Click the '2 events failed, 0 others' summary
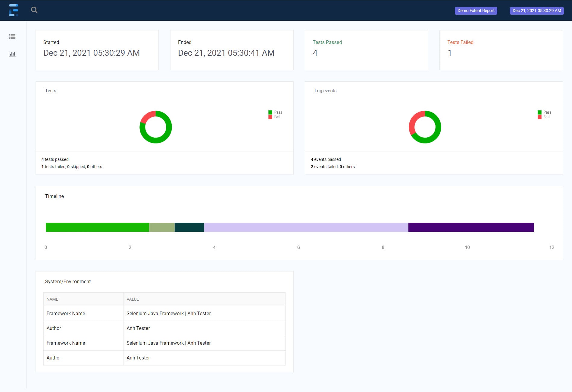Screen dimensions: 572x392 pyautogui.click(x=333, y=167)
